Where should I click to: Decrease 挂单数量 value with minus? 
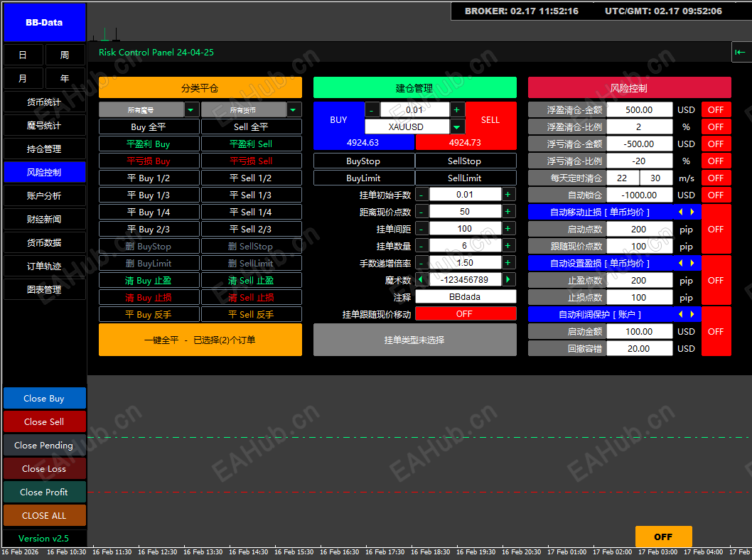[421, 246]
